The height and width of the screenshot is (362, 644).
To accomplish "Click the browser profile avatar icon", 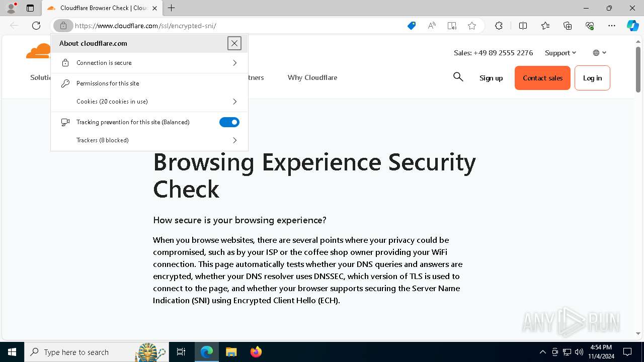I will [11, 8].
